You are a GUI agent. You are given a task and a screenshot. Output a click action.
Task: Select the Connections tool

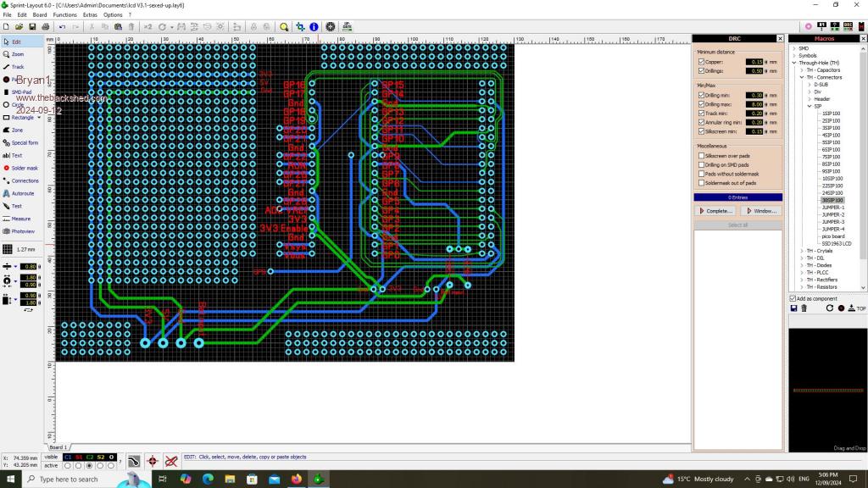click(24, 180)
